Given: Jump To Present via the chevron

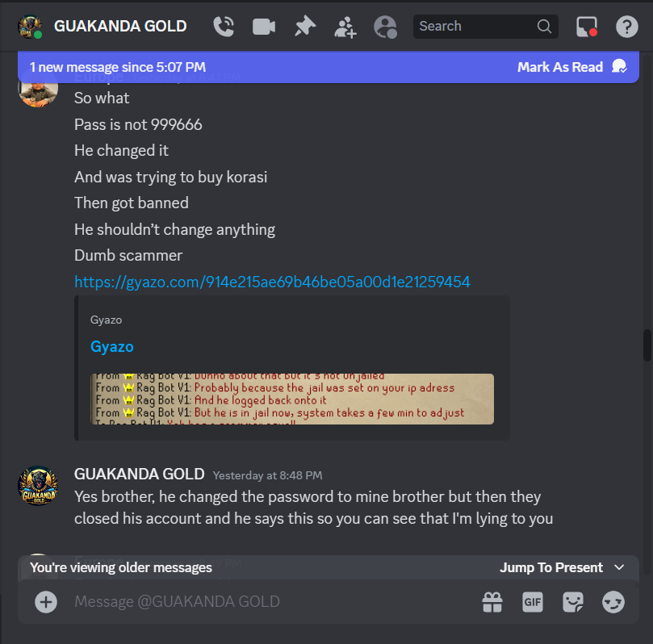Looking at the screenshot, I should pyautogui.click(x=619, y=567).
